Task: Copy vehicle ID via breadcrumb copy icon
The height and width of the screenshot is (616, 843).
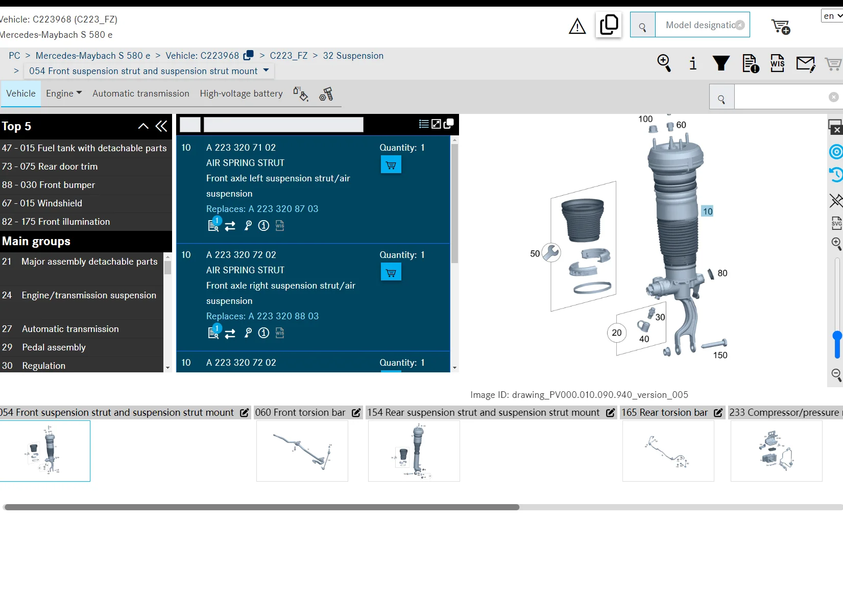Action: [x=249, y=55]
